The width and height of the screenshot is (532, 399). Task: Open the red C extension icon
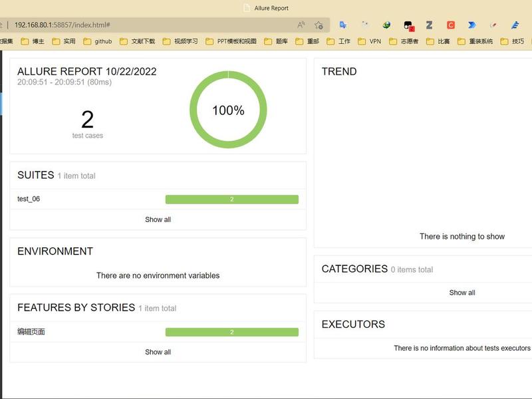click(x=451, y=25)
